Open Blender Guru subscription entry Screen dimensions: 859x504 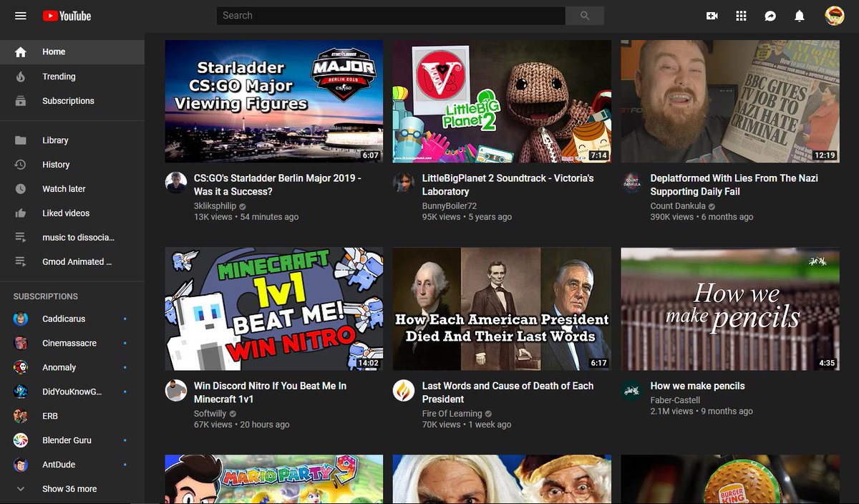point(72,441)
